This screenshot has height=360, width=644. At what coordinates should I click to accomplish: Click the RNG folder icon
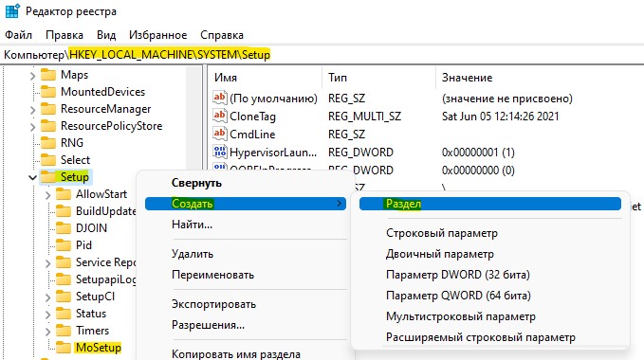click(48, 143)
